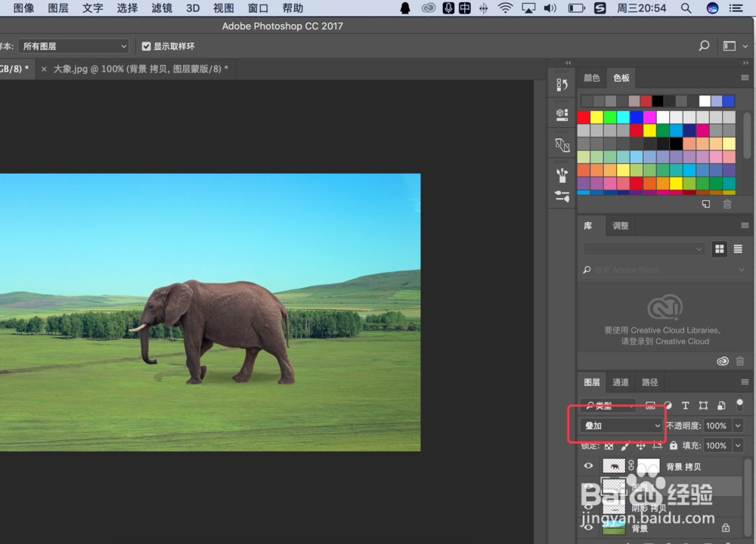
Task: Click the Creative Cloud sync icon in Libraries panel
Action: [x=722, y=361]
